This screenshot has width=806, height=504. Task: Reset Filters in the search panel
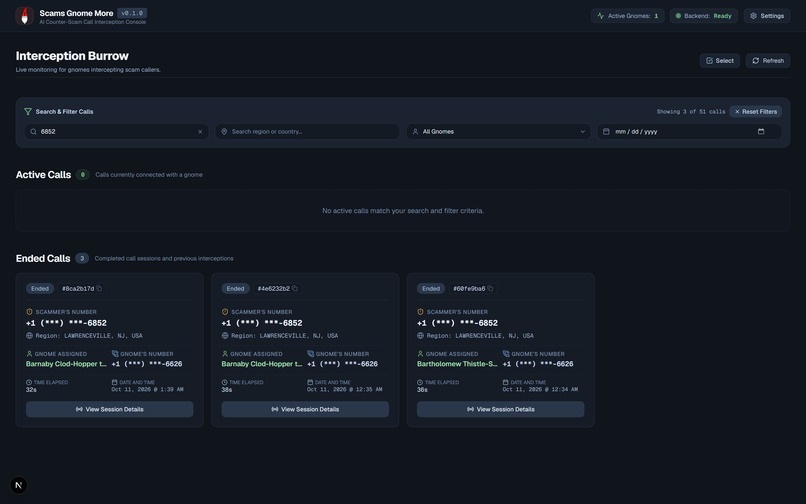755,112
